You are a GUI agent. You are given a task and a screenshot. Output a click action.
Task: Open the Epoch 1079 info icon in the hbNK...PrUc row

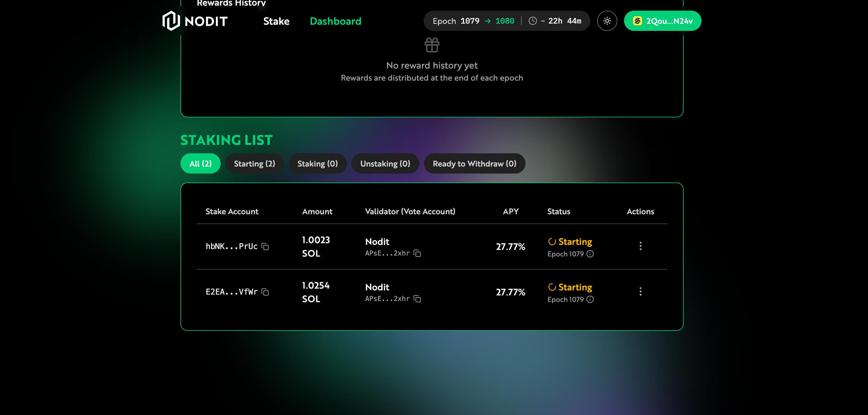(x=590, y=254)
